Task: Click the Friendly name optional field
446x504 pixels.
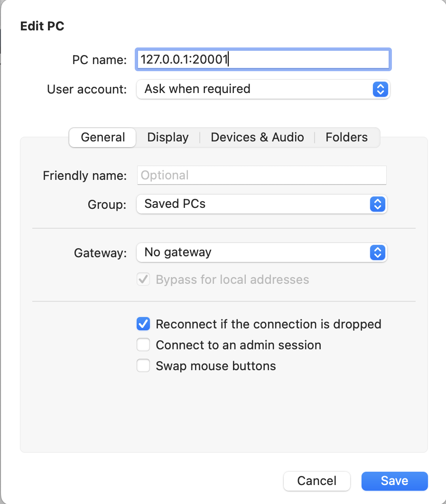Action: click(x=262, y=175)
